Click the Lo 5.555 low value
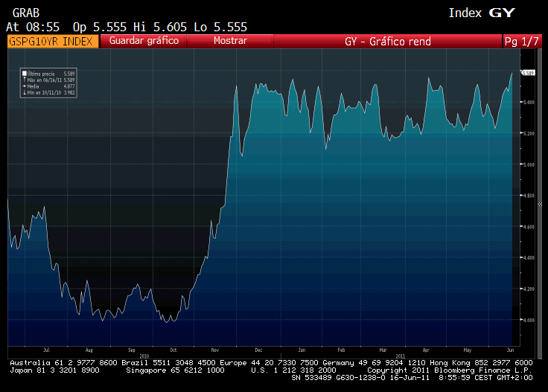This screenshot has width=548, height=392. tap(220, 27)
